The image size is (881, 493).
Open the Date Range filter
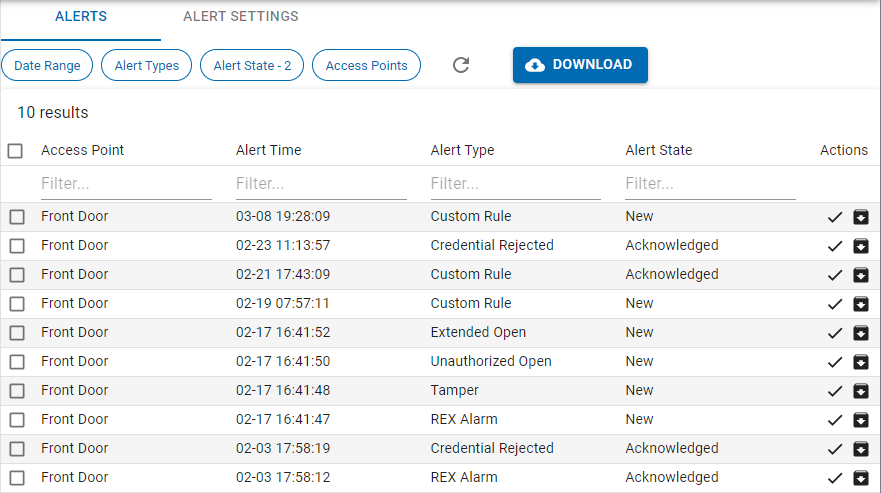(47, 66)
